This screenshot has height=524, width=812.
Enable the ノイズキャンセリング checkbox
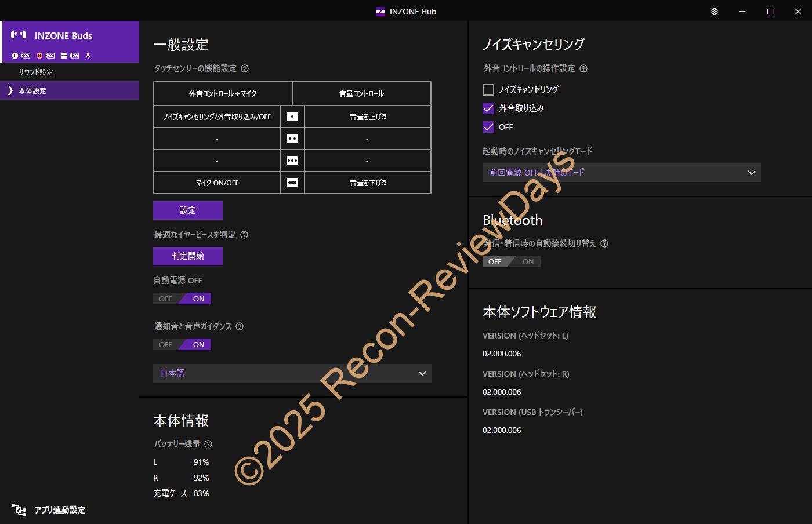[x=488, y=90]
